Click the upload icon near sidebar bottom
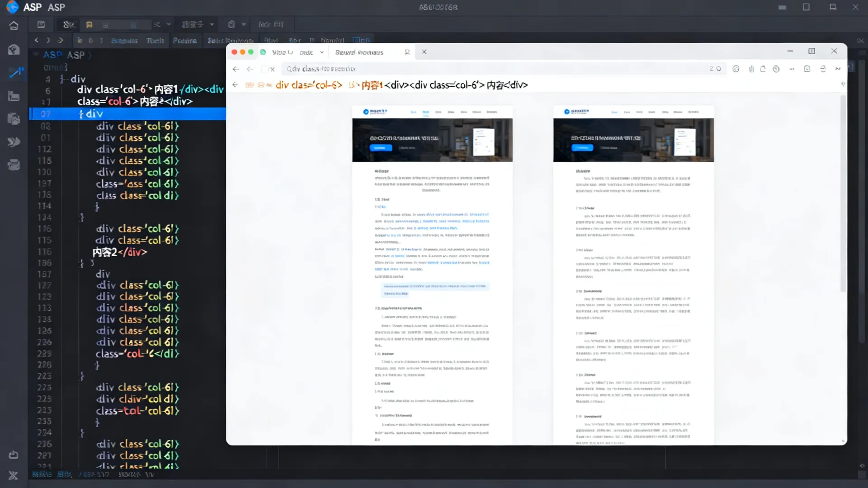868x488 pixels. coord(14,455)
